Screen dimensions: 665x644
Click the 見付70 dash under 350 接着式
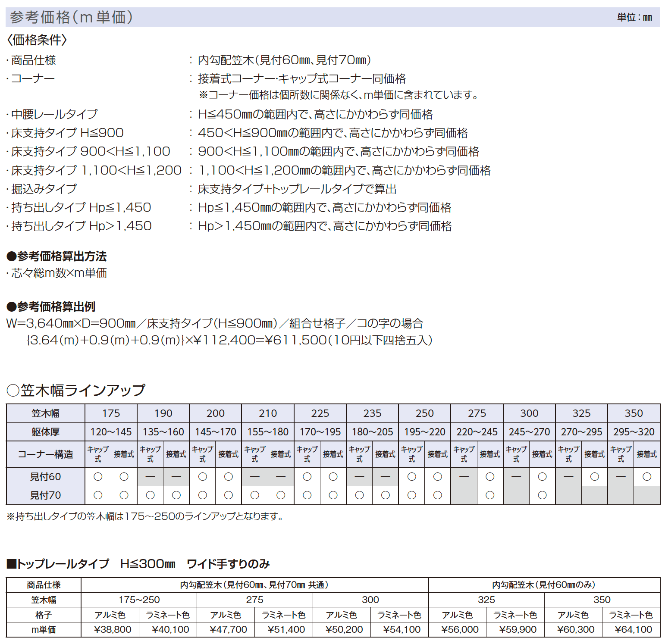point(647,495)
